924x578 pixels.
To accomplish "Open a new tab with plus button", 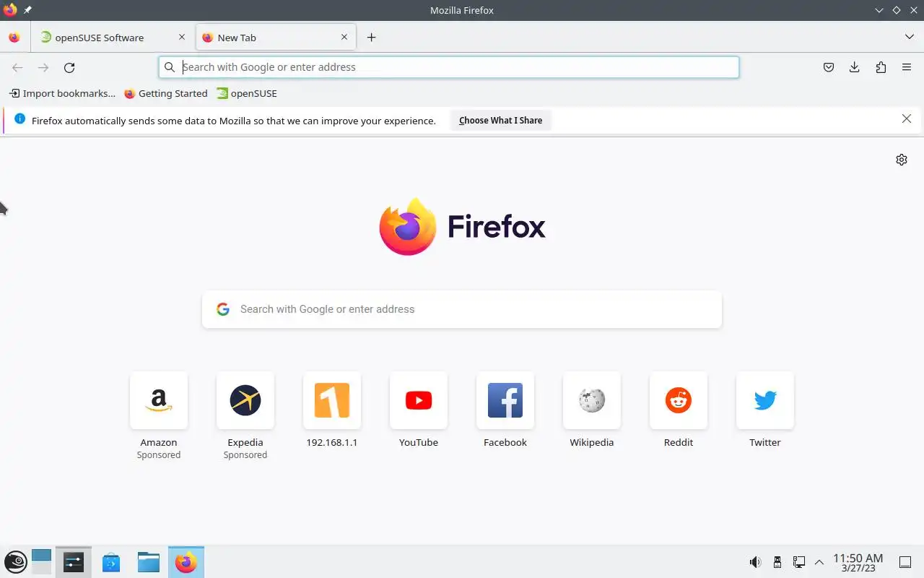I will pos(371,38).
